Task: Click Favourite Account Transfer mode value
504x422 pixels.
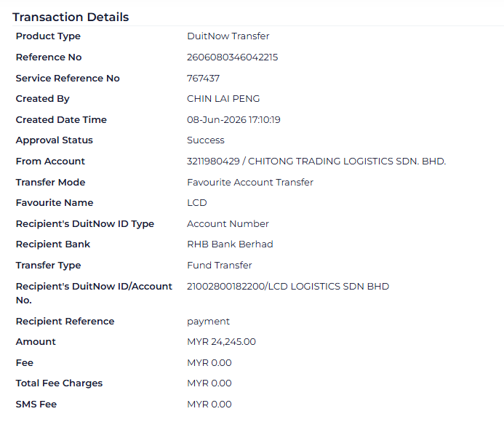Action: click(x=250, y=183)
